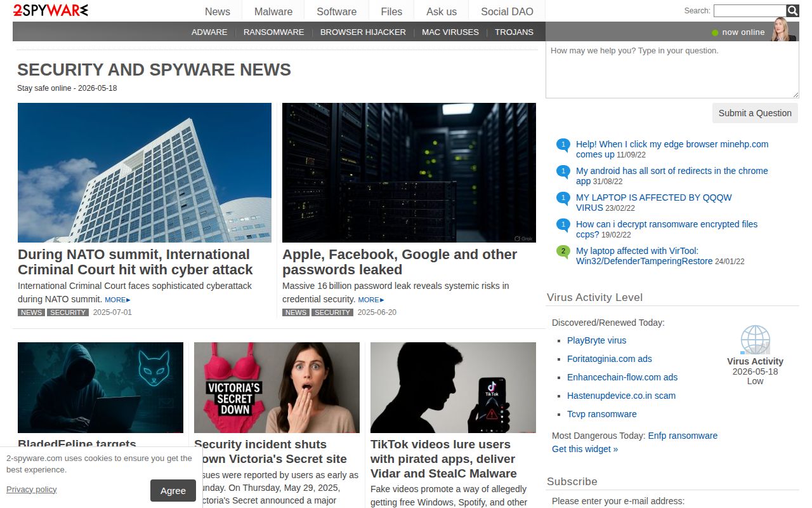Image resolution: width=812 pixels, height=508 pixels.
Task: Focus the Search input field
Action: click(750, 11)
